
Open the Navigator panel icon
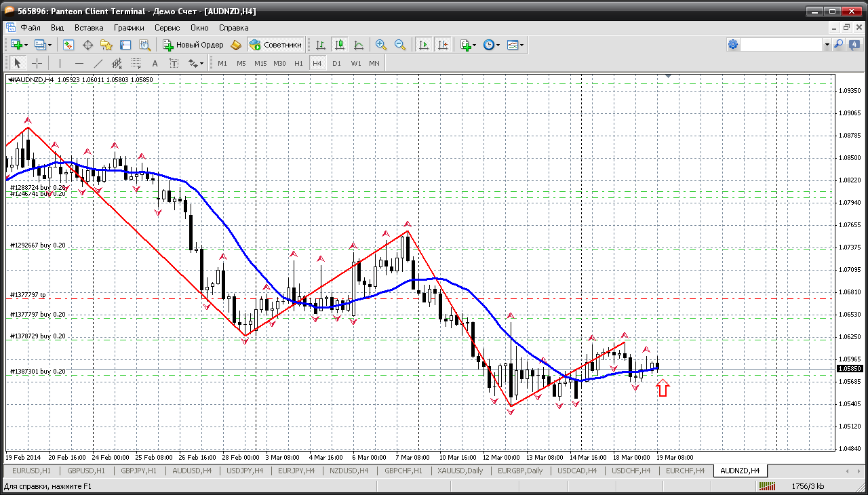(106, 45)
